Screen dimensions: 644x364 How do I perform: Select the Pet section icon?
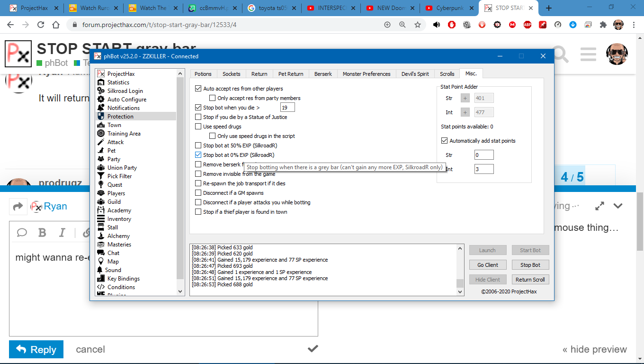[x=101, y=151]
